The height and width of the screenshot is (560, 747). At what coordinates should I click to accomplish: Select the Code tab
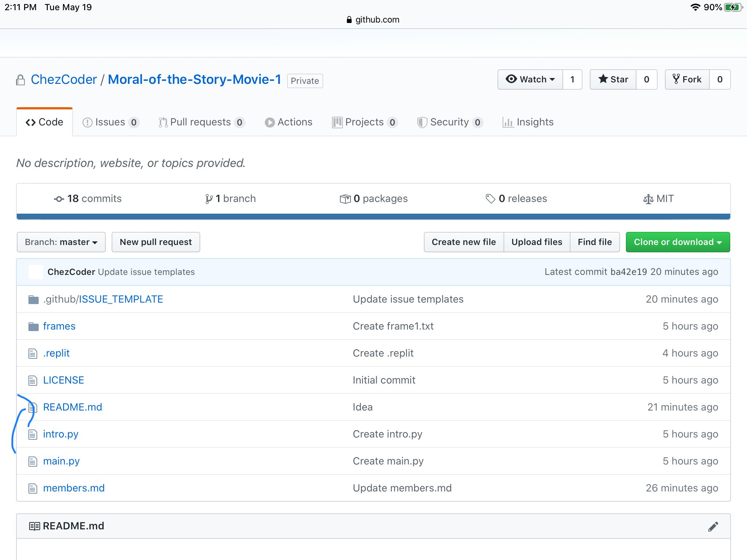[44, 122]
